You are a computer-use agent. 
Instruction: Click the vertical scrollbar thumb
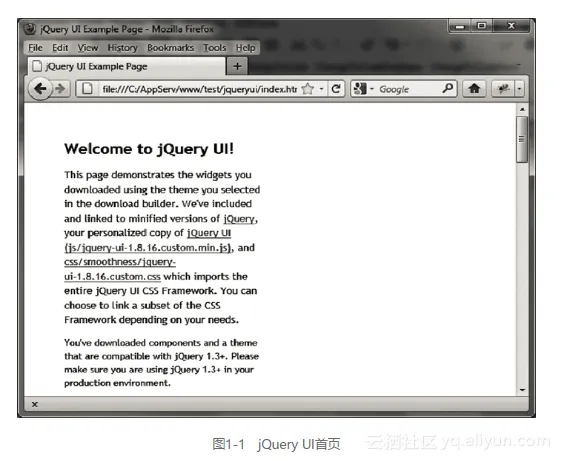point(522,139)
